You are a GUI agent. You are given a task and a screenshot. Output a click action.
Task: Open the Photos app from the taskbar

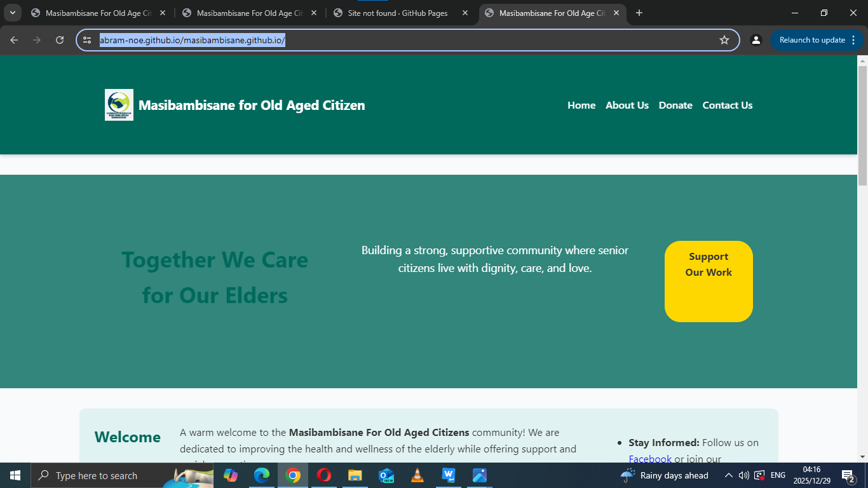click(x=480, y=475)
